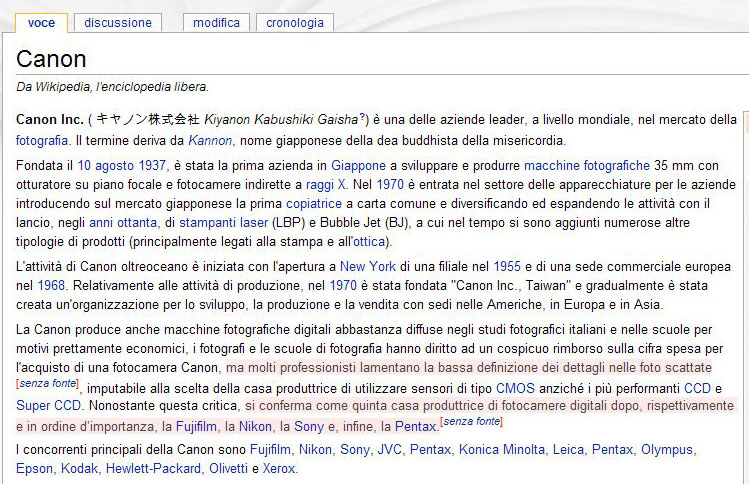Click 'Da Wikipedia, l'enciclopedia libera.' subtitle
The width and height of the screenshot is (749, 484).
[x=113, y=87]
